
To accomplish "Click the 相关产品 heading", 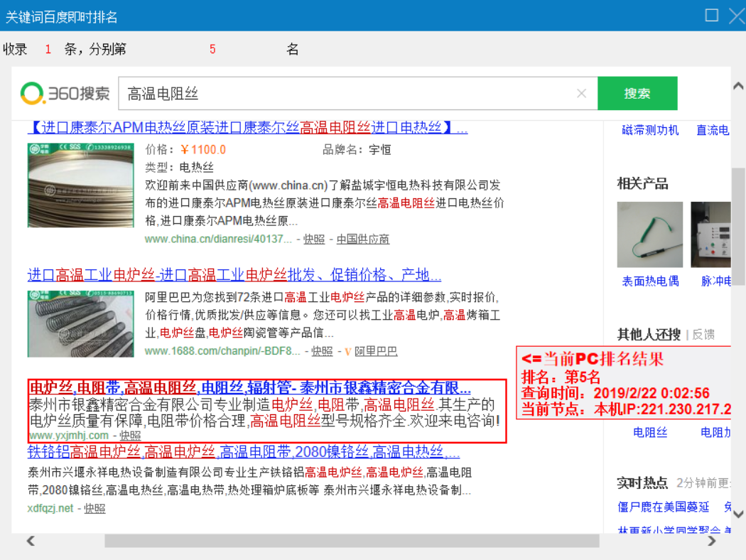I will [x=642, y=183].
